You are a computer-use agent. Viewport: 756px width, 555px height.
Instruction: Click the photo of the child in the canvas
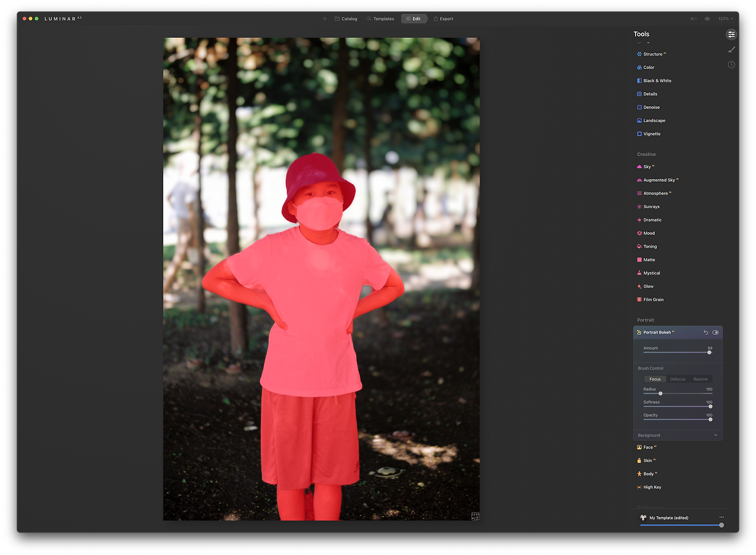(x=321, y=279)
